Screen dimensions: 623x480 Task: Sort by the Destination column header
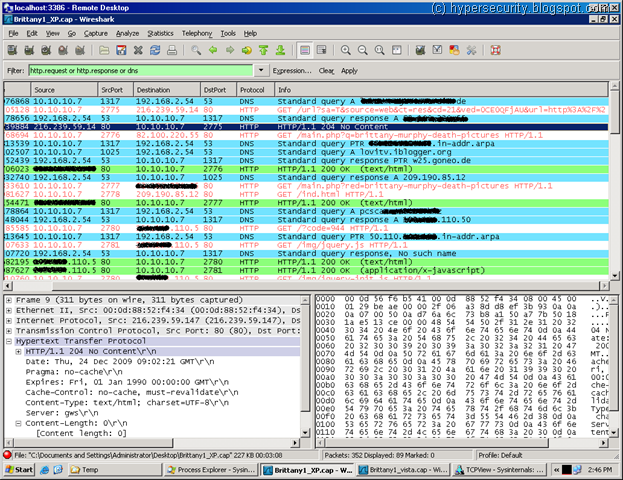pyautogui.click(x=167, y=90)
